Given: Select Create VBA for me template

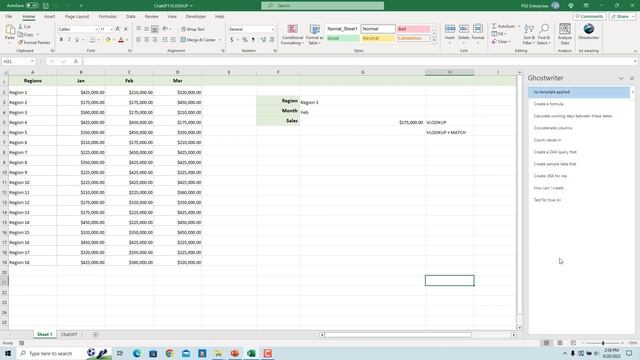Looking at the screenshot, I should (550, 176).
